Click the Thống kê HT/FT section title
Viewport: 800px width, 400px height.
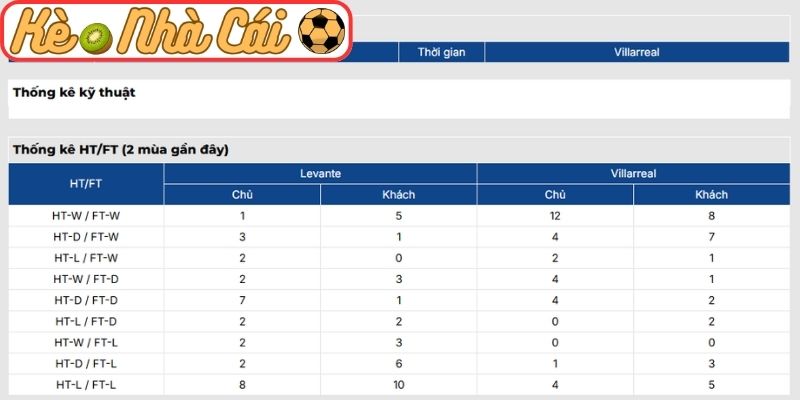pos(121,149)
